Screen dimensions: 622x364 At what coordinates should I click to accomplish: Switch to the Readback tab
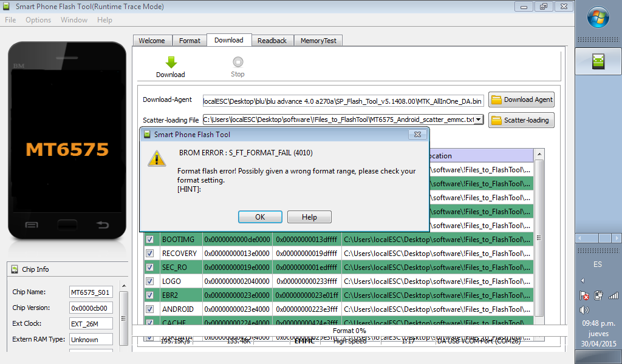click(x=272, y=41)
